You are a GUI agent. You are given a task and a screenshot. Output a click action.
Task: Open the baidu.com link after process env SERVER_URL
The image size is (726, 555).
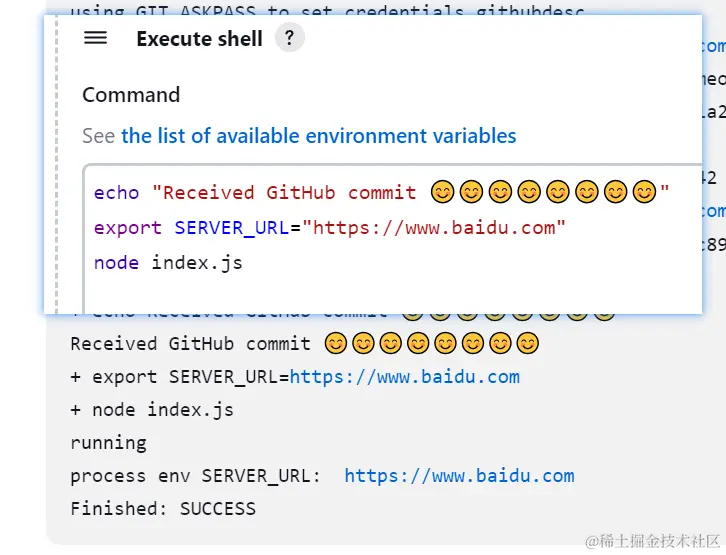point(459,476)
